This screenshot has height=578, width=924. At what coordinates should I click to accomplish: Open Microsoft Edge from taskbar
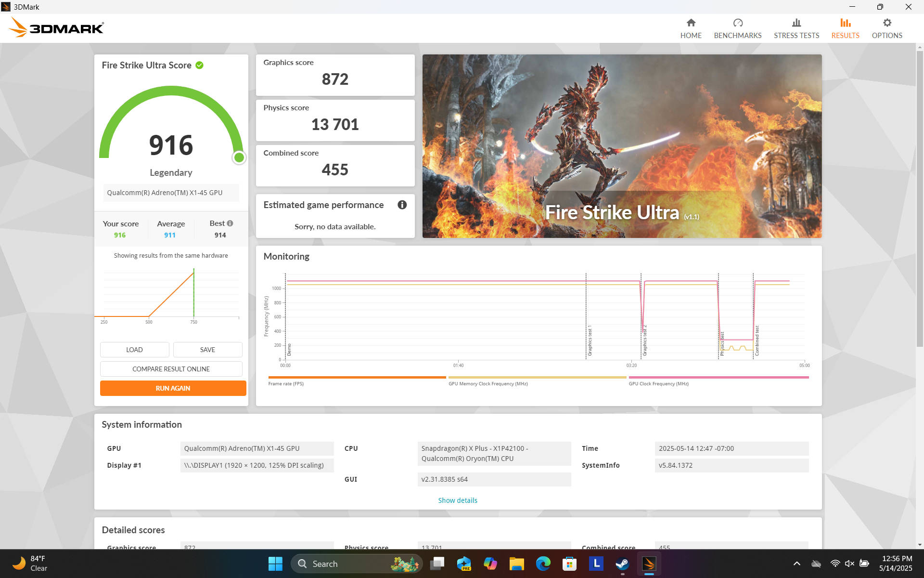click(x=543, y=564)
